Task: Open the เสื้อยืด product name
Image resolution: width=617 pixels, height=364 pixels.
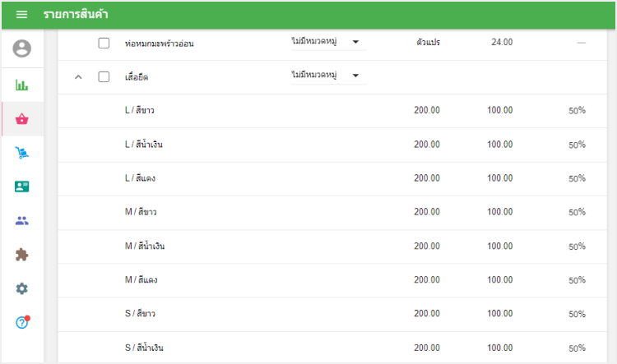Action: (137, 77)
